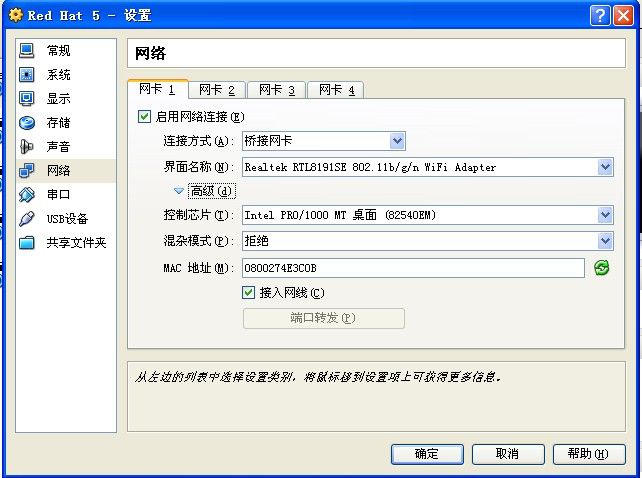Switch to the 网卡 4 tab
This screenshot has height=478, width=642.
coord(337,90)
